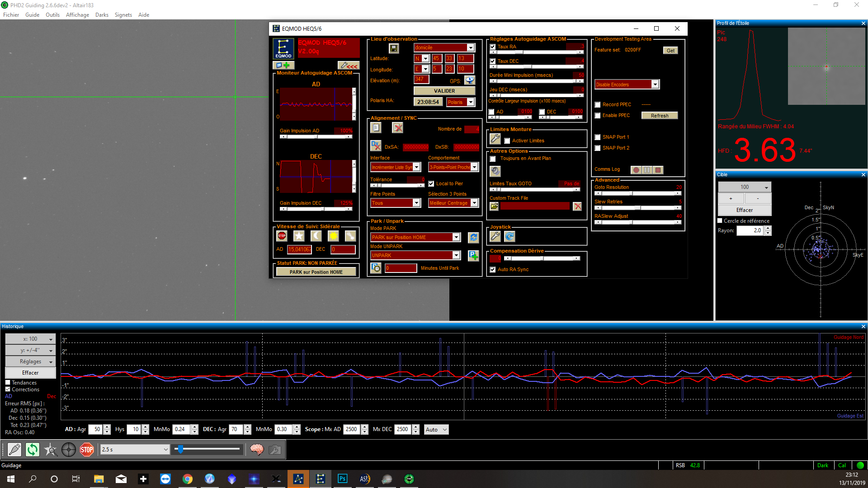Click the red STOP icon in PHD2 toolbar
This screenshot has width=868, height=488.
tap(87, 450)
